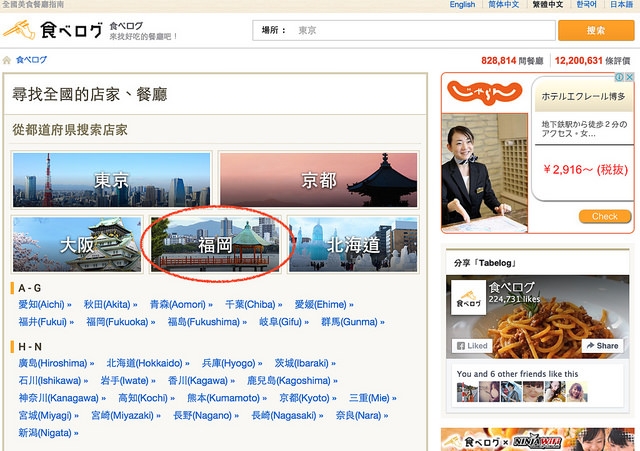Switch language to 简体中文

click(504, 4)
